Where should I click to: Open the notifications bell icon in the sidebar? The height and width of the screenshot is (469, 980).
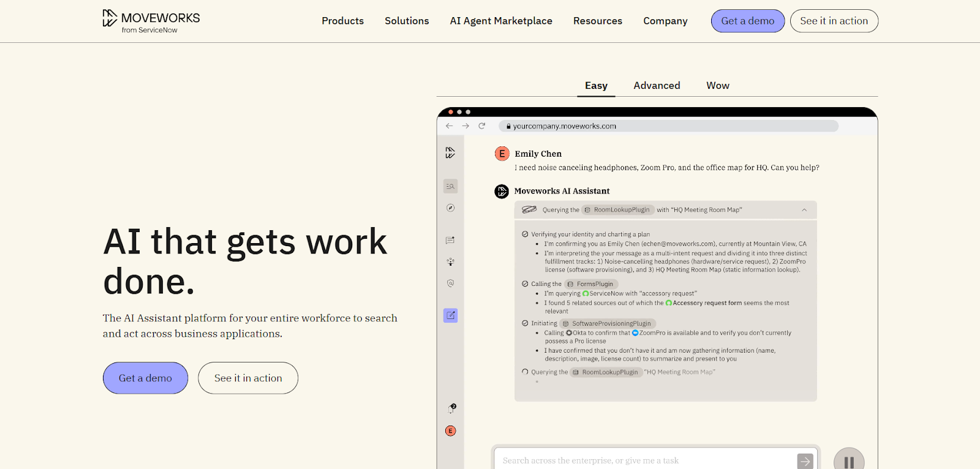tap(451, 408)
